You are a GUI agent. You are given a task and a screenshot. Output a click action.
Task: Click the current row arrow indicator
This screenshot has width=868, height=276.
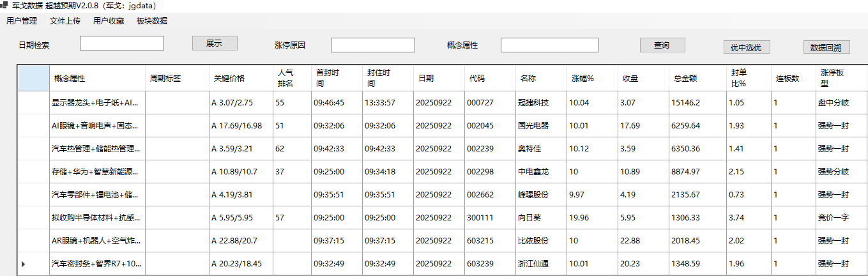pos(24,263)
